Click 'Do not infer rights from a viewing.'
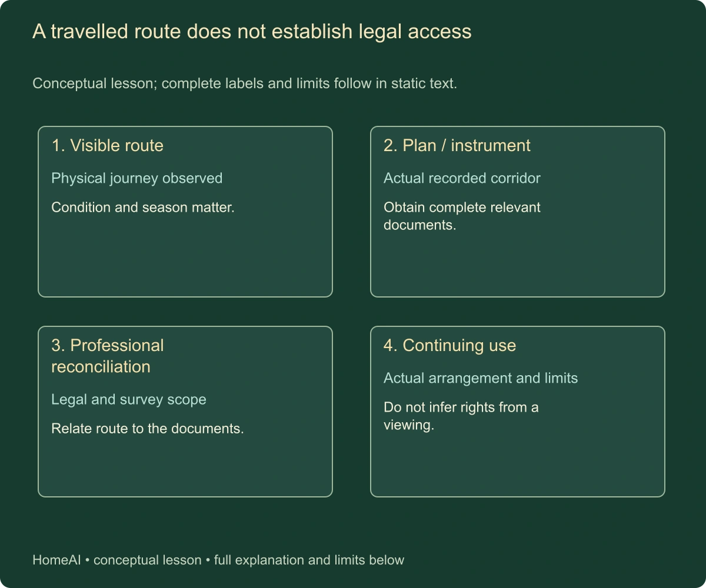This screenshot has width=706, height=588. (x=461, y=416)
